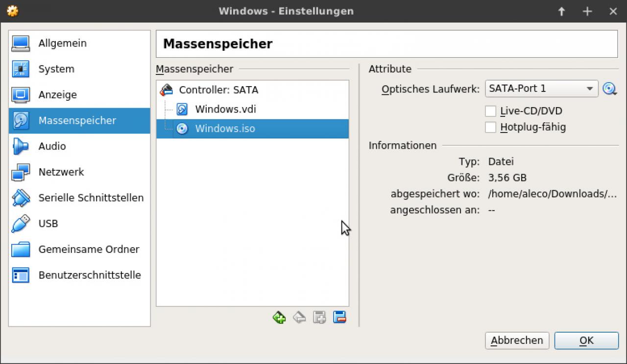This screenshot has height=364, width=627.
Task: Close the Einstellungen window
Action: click(613, 11)
